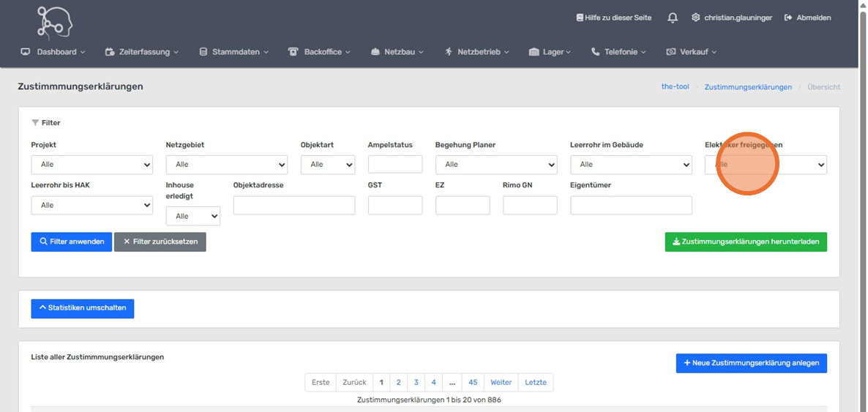
Task: Click the Lager warehouse icon
Action: tap(534, 52)
